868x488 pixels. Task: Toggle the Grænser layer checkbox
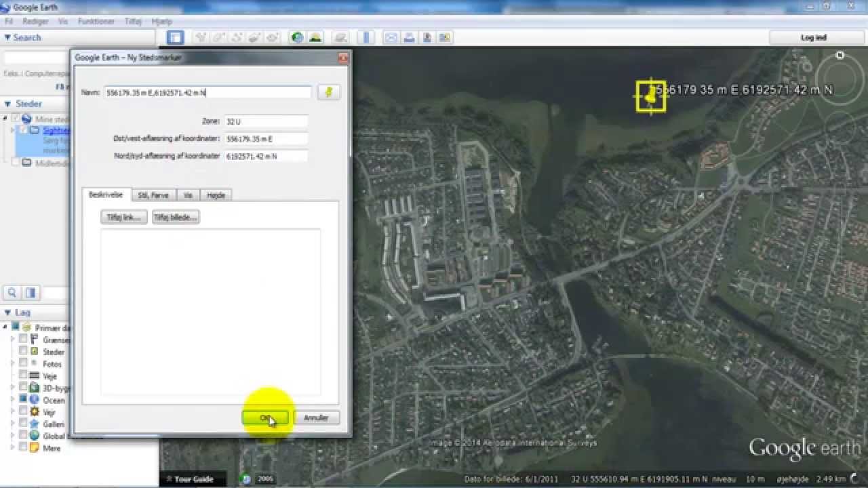23,340
